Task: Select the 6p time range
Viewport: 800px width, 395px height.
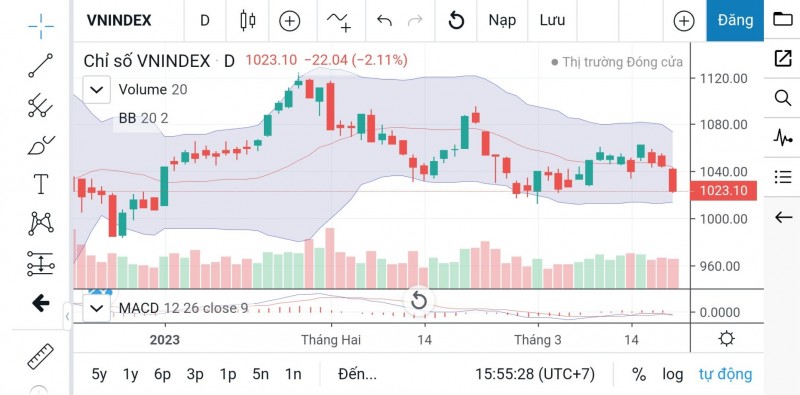Action: tap(162, 374)
